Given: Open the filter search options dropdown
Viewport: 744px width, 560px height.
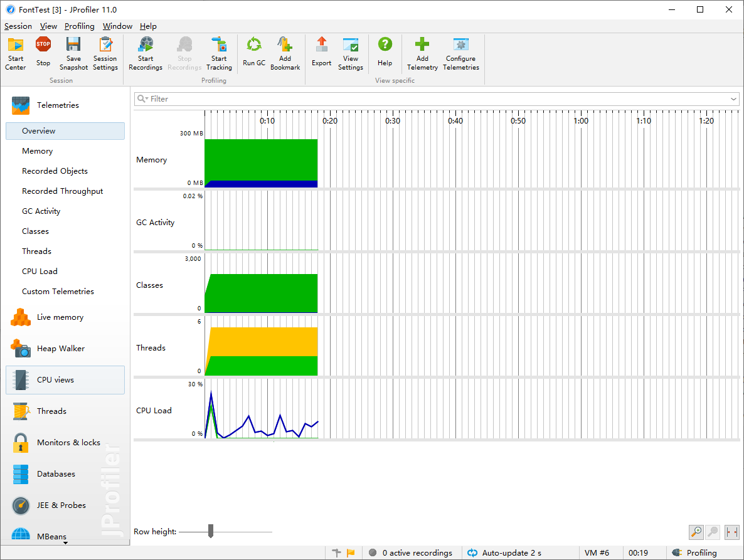Looking at the screenshot, I should click(142, 98).
